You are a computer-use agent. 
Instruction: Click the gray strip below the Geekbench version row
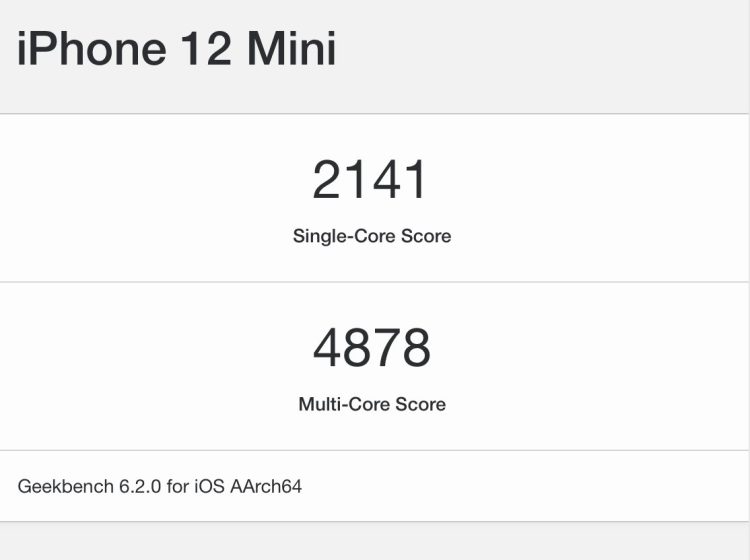pos(374,541)
